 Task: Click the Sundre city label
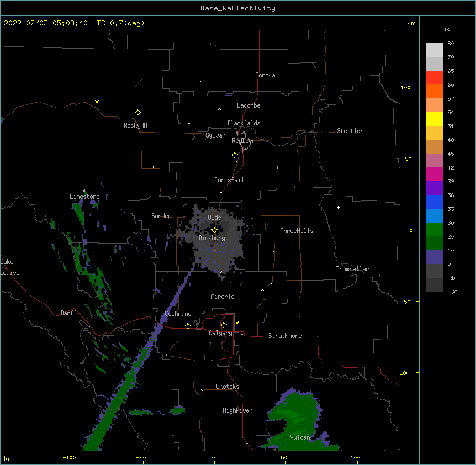pos(161,216)
